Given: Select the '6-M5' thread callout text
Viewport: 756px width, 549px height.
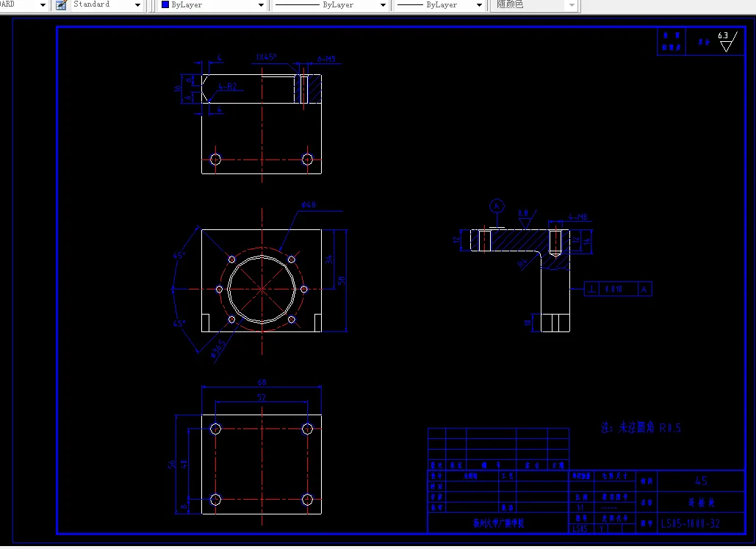Looking at the screenshot, I should (x=326, y=59).
